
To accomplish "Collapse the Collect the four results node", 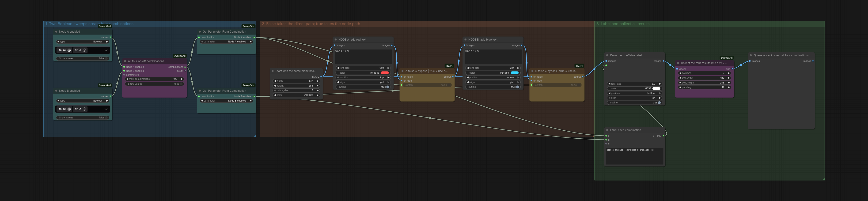I will pos(678,63).
